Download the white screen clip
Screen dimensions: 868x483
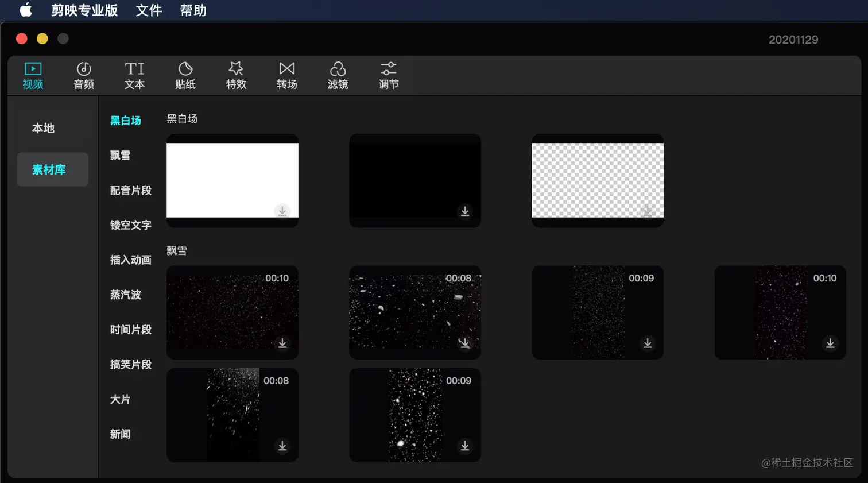[x=282, y=211]
